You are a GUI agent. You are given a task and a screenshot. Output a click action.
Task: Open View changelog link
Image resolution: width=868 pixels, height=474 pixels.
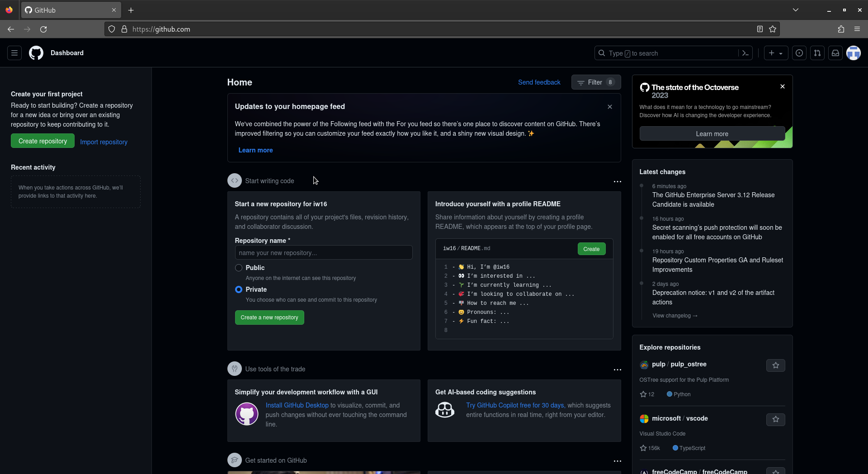[x=675, y=316]
